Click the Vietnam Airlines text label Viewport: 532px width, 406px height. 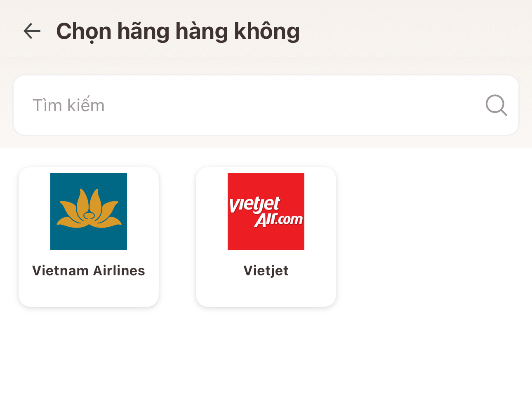[x=88, y=270]
